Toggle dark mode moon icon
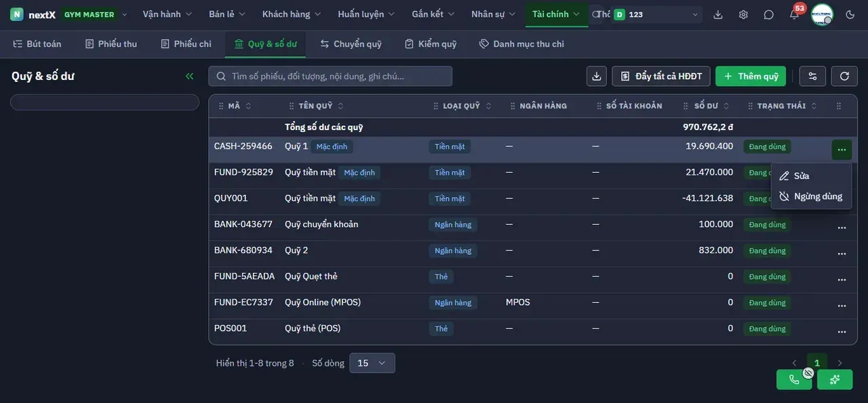 [x=850, y=14]
